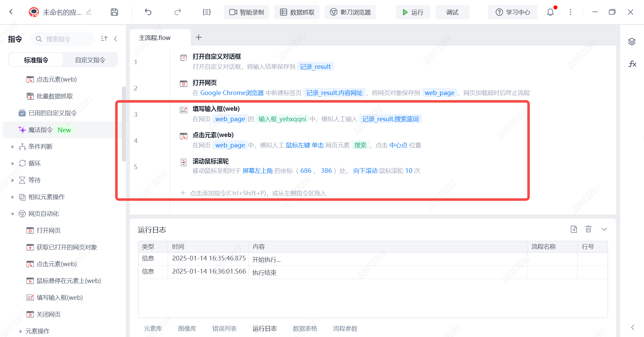Clear run log with trash icon
Image resolution: width=644 pixels, height=337 pixels.
[588, 229]
